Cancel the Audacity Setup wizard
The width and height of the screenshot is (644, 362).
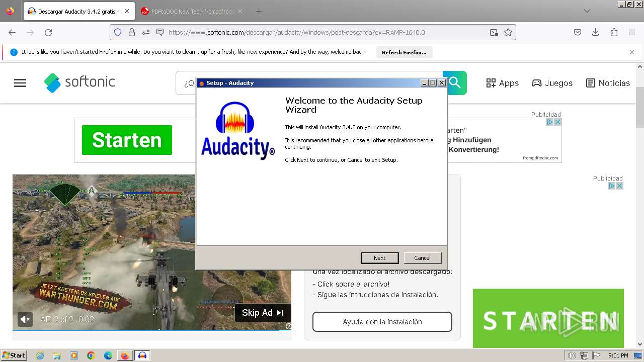click(x=422, y=258)
